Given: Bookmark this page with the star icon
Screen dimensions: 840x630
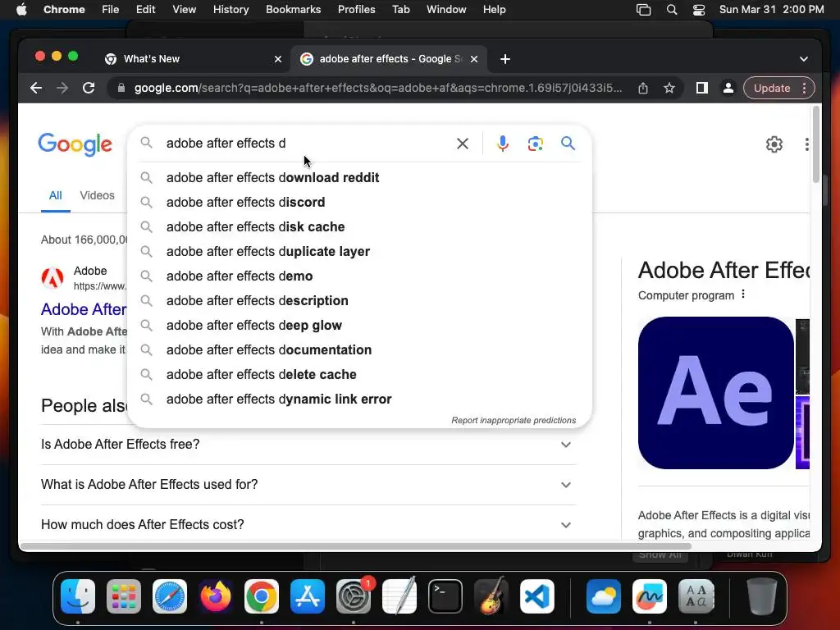Looking at the screenshot, I should pyautogui.click(x=669, y=88).
